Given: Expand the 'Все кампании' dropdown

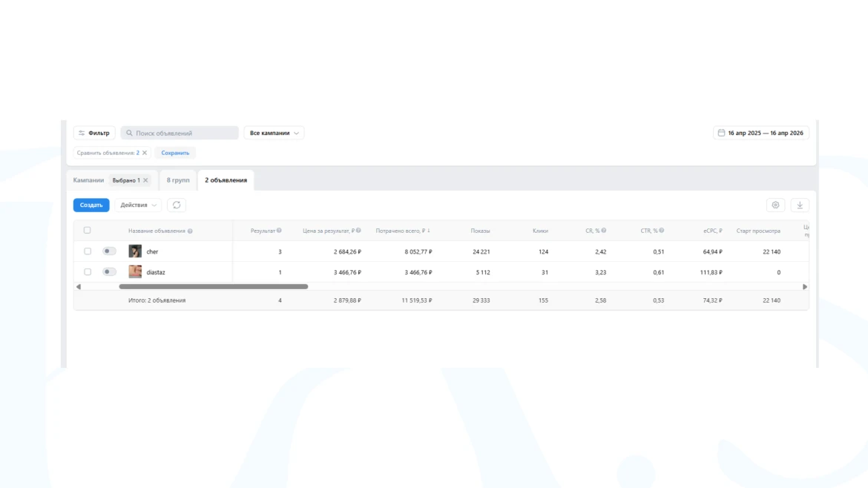Looking at the screenshot, I should [274, 133].
